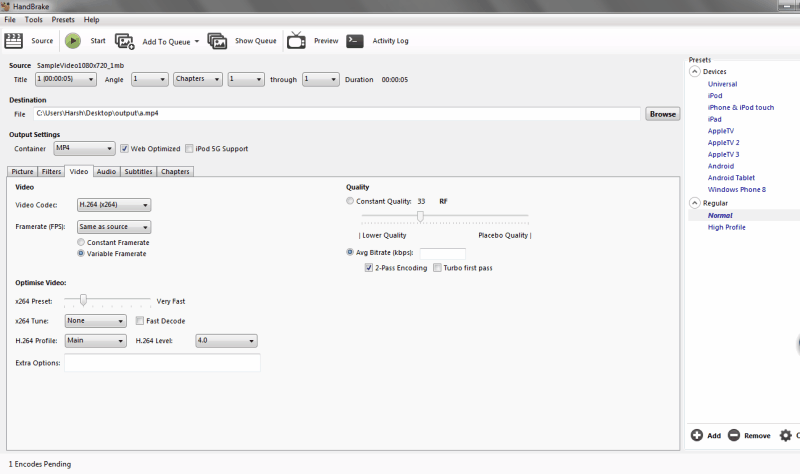Click the HandBrake app icon in title bar
This screenshot has width=800, height=474.
point(5,6)
